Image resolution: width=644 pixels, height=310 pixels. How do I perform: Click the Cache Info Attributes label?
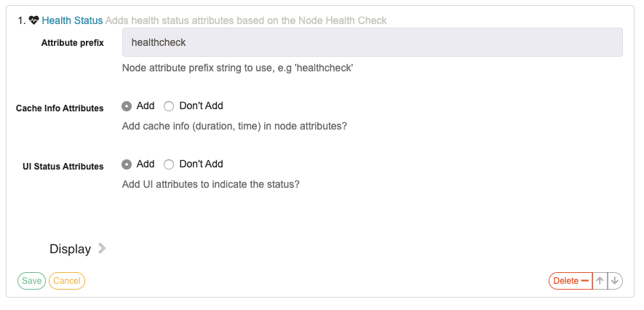[60, 108]
